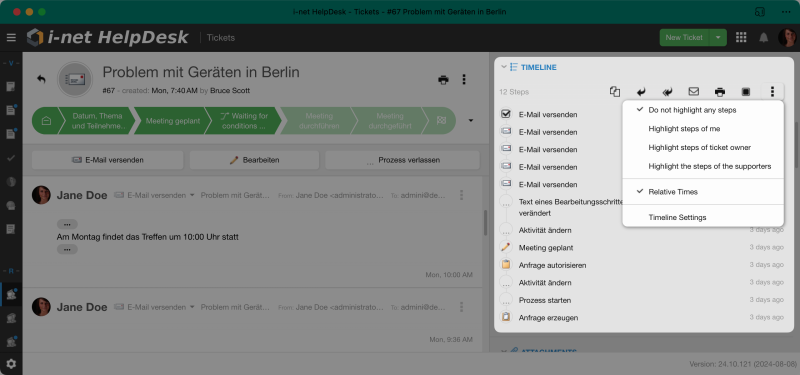Click the checkmark icon in the left sidebar
This screenshot has height=375, width=800.
point(11,158)
